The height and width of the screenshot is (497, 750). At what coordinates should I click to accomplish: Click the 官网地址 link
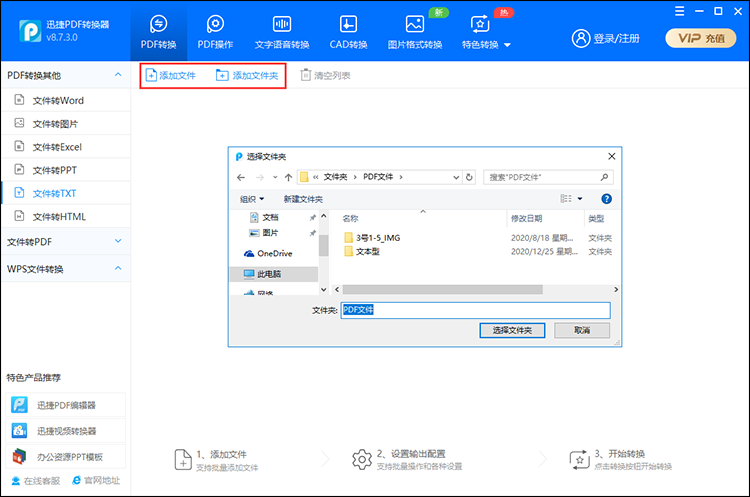pos(96,480)
